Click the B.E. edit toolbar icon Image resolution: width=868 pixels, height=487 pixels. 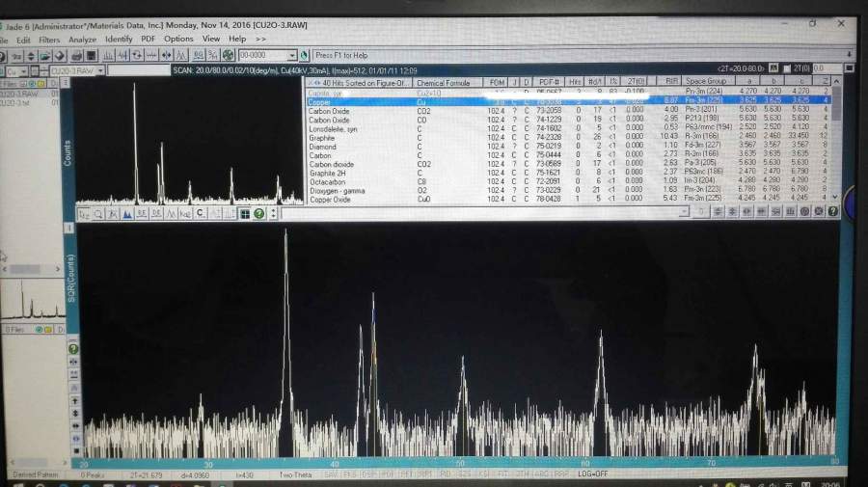pyautogui.click(x=142, y=214)
